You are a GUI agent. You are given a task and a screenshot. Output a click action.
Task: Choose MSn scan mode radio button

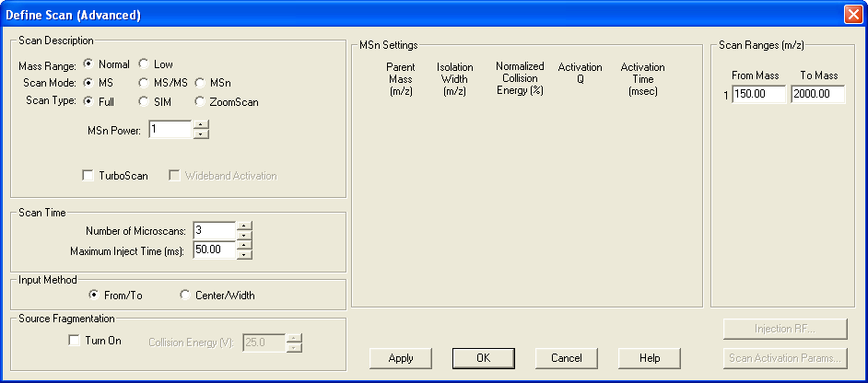[x=200, y=83]
